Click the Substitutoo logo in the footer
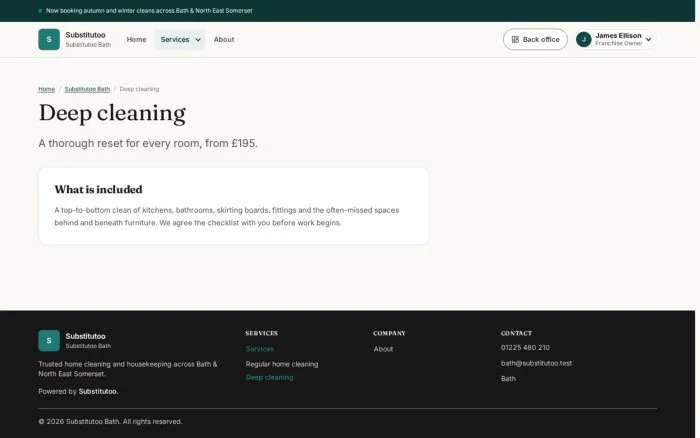Image resolution: width=700 pixels, height=438 pixels. tap(49, 341)
